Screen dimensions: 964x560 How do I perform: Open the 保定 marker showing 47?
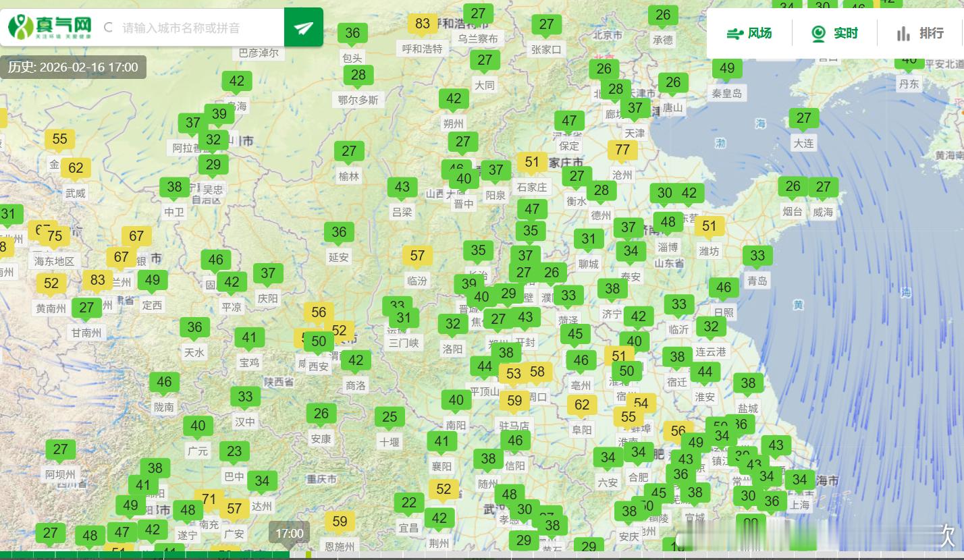[x=569, y=123]
